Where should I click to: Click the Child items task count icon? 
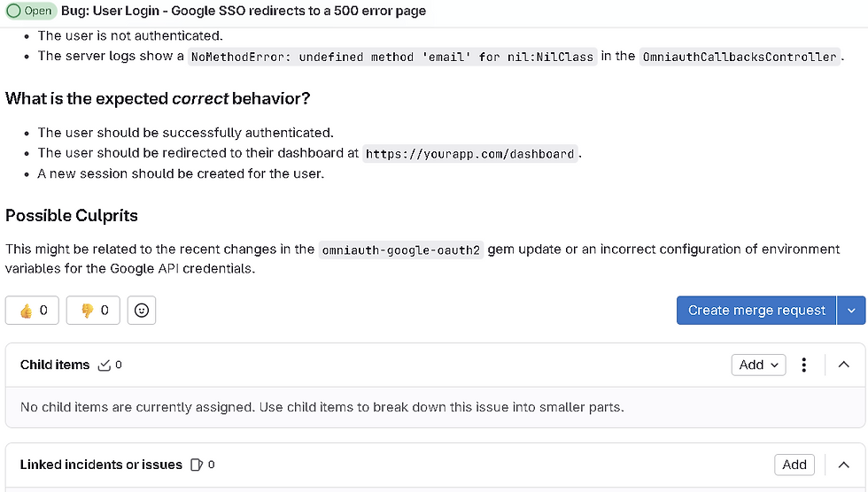(105, 365)
